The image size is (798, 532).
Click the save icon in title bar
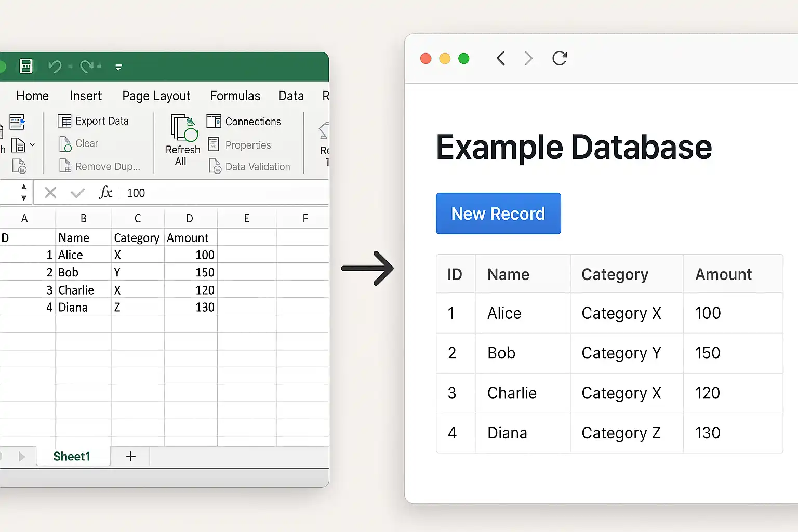click(x=26, y=66)
